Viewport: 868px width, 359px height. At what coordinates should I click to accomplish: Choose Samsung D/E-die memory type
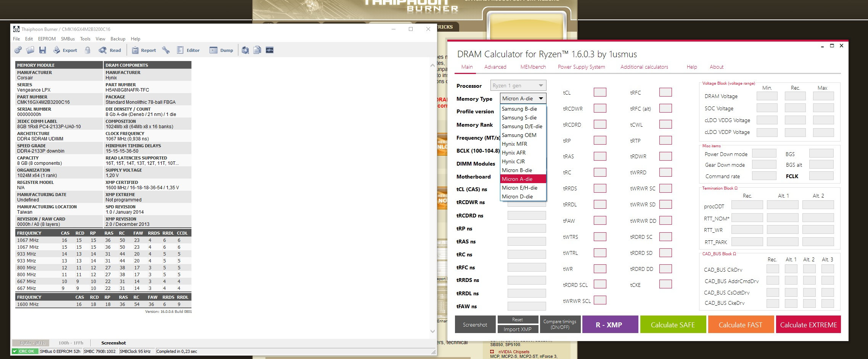point(523,126)
